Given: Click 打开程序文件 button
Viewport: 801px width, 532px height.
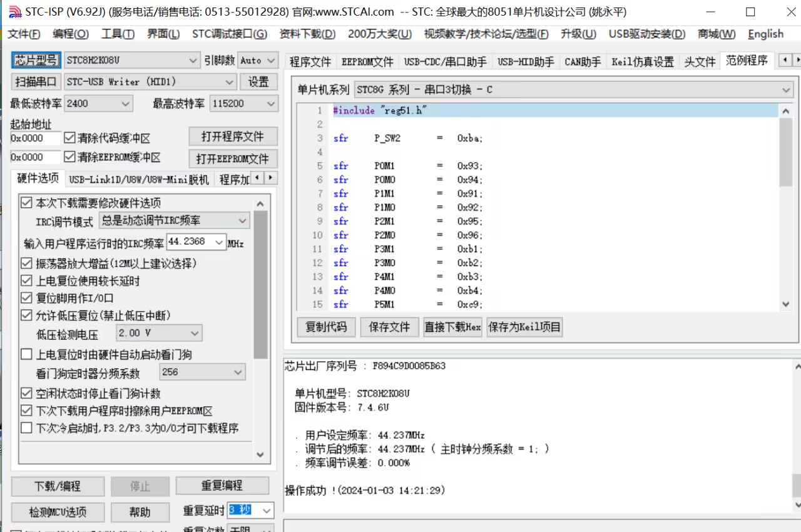Looking at the screenshot, I should (x=232, y=136).
